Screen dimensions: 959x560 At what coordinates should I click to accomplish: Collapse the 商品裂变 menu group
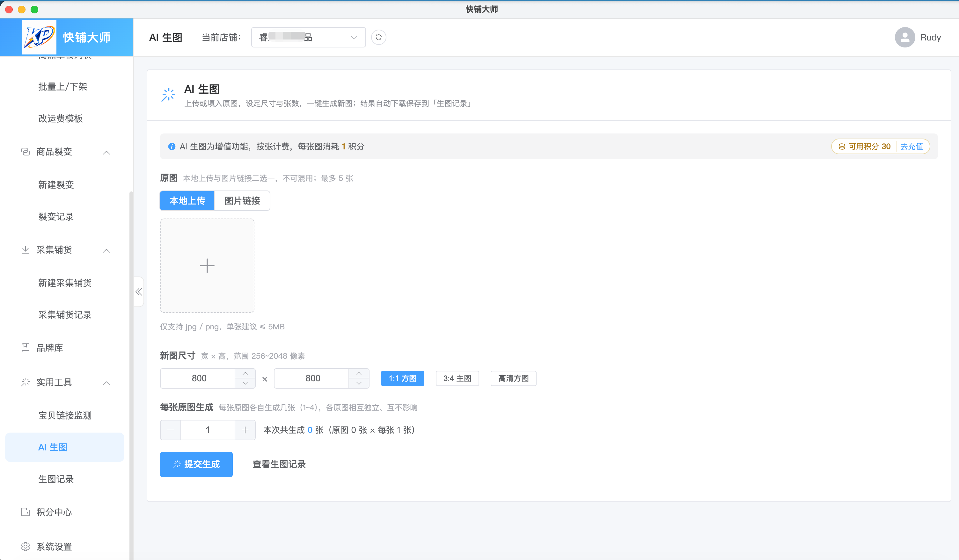pos(106,153)
